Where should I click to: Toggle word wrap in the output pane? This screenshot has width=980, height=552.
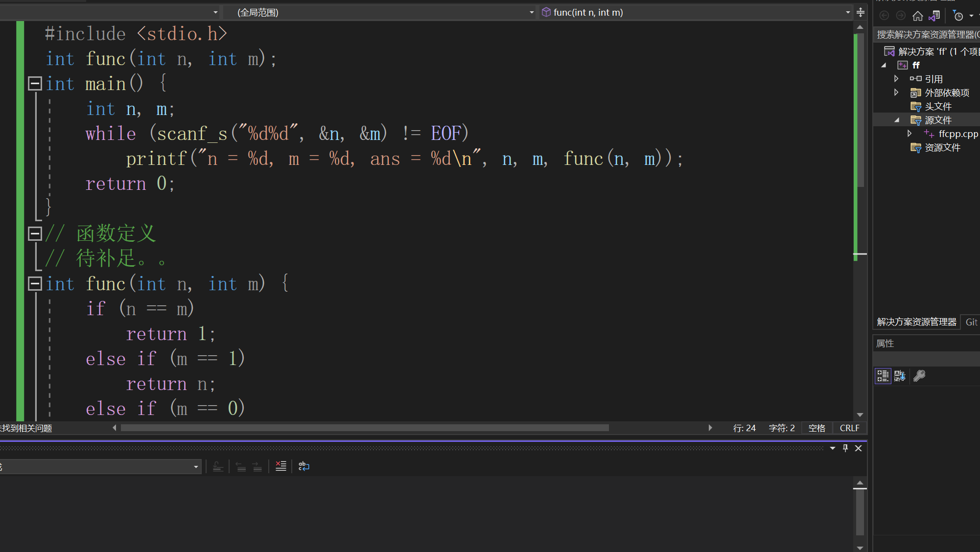303,466
